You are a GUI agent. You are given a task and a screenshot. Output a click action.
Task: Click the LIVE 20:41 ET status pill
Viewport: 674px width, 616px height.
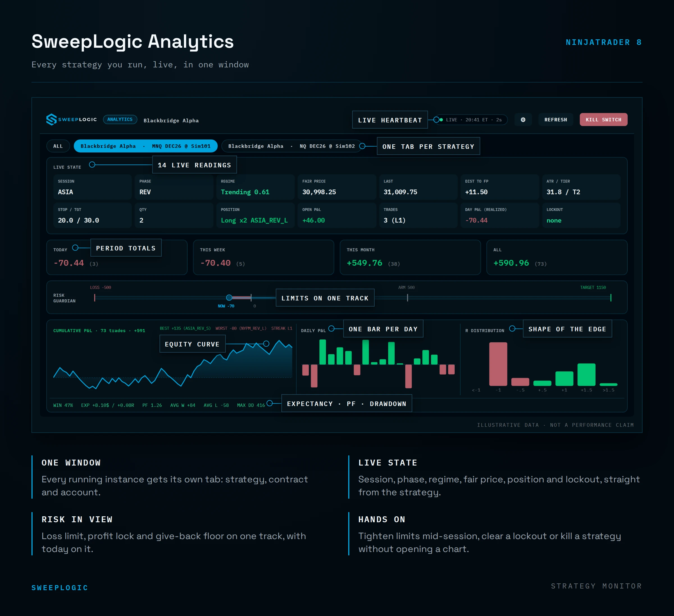(x=471, y=120)
